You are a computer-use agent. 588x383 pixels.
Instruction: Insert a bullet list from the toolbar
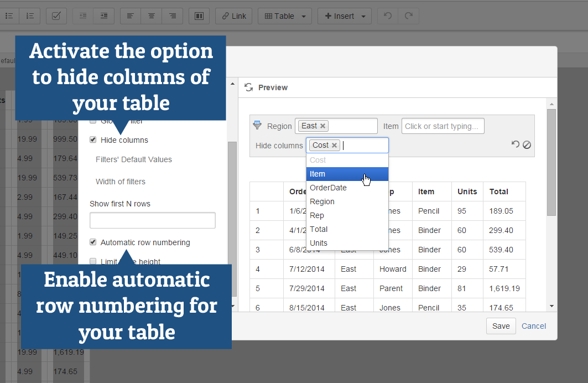point(9,16)
